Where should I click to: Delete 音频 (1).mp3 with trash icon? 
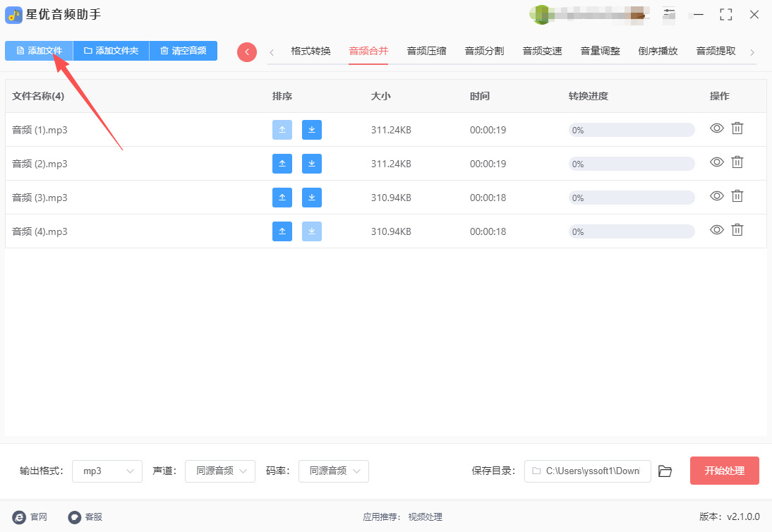(x=737, y=128)
